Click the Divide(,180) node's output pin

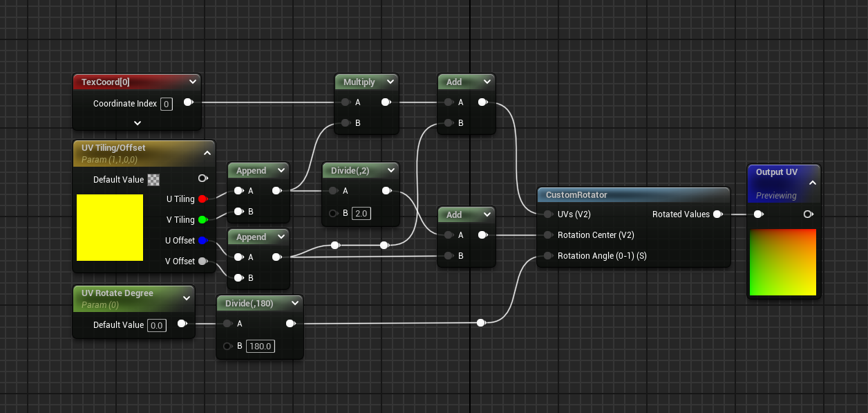290,324
